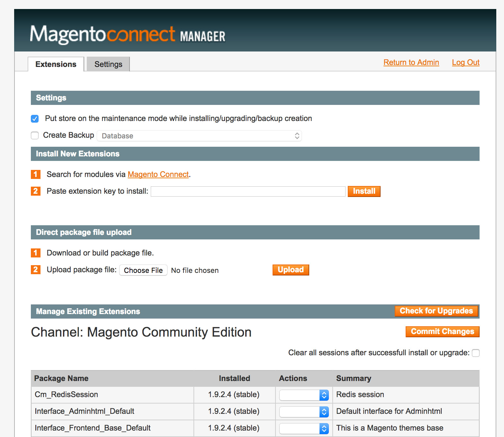
Task: Uncheck the maintenance mode checkbox
Action: [35, 119]
